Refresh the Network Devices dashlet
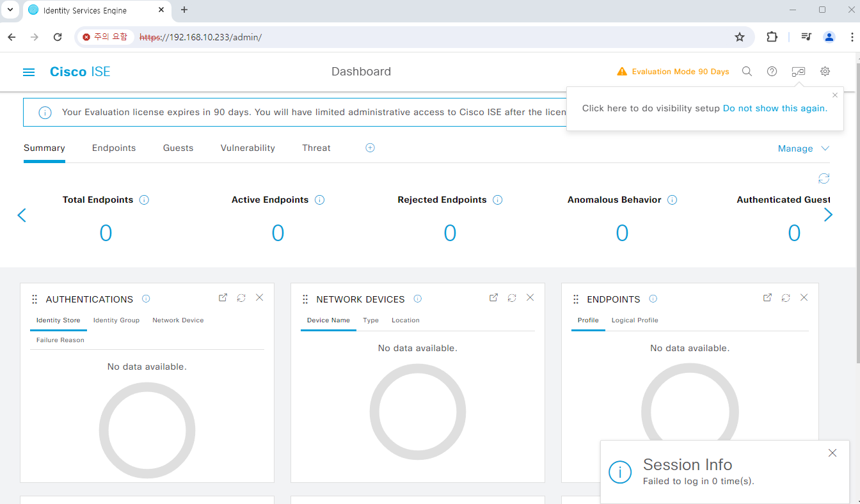Viewport: 860px width, 504px height. (x=512, y=297)
